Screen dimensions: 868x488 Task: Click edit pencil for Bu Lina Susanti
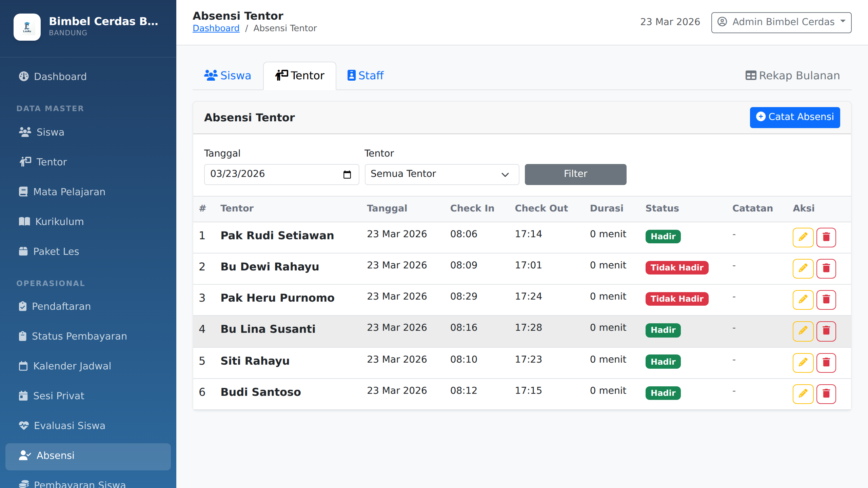[x=803, y=331]
